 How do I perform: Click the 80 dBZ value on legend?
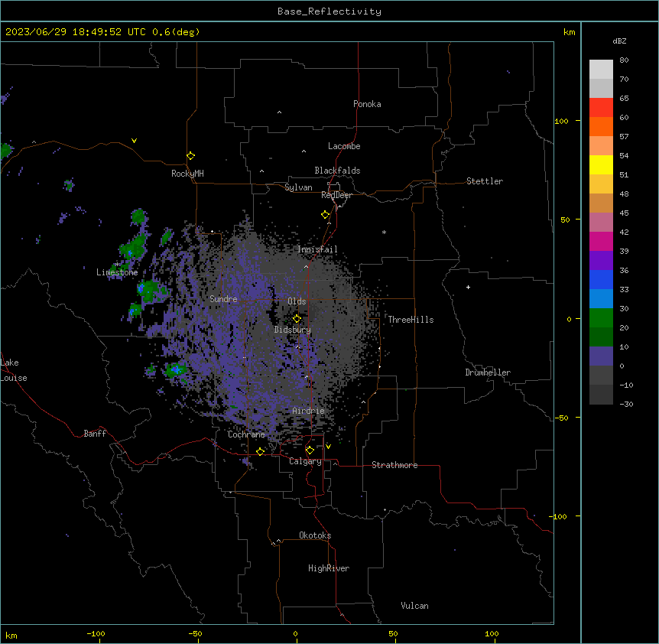624,60
